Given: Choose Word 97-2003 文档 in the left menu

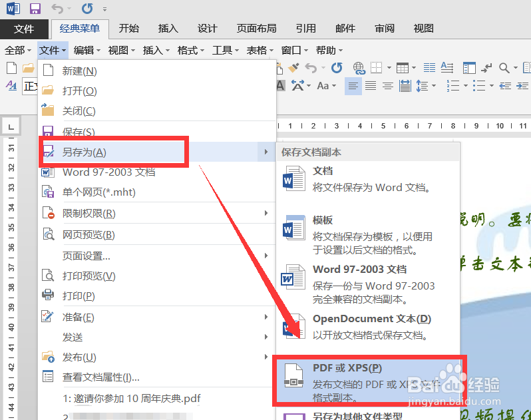Looking at the screenshot, I should (157, 172).
